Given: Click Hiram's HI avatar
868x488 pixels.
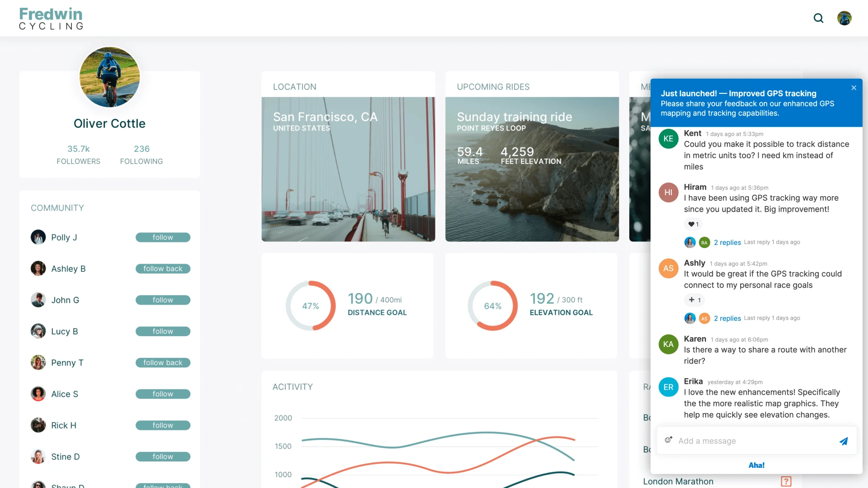Looking at the screenshot, I should point(668,192).
